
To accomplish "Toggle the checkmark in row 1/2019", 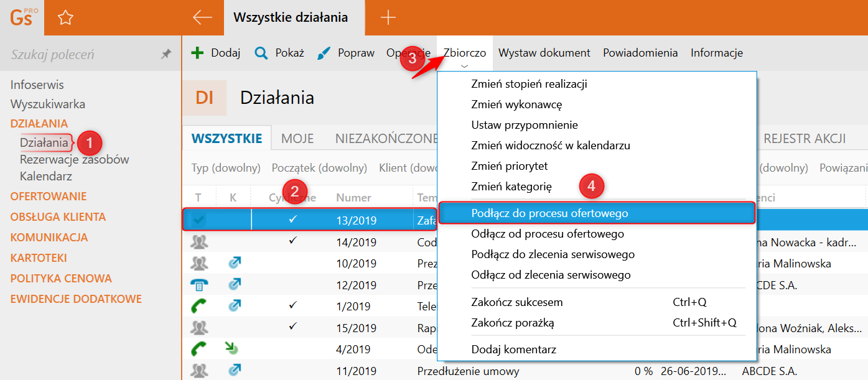I will coord(293,306).
